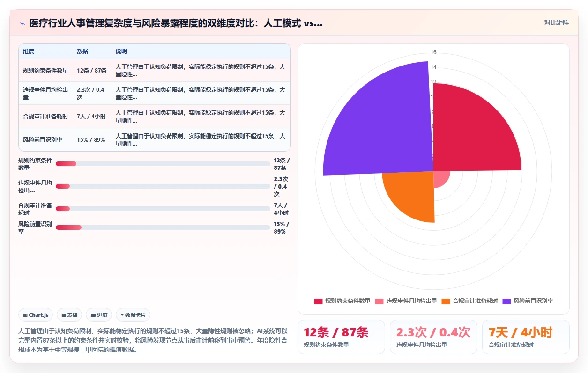Click the 风险前置识别率 progress bar
The width and height of the screenshot is (588, 373).
(163, 227)
